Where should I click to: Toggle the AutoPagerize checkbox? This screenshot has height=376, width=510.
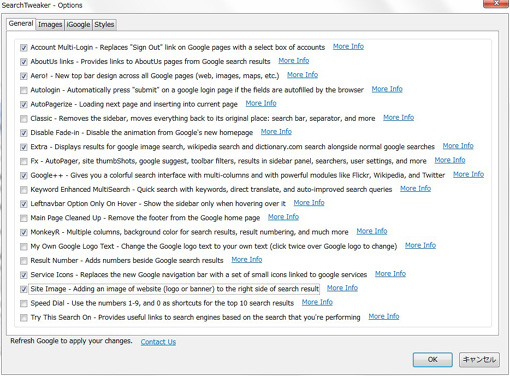click(x=23, y=105)
